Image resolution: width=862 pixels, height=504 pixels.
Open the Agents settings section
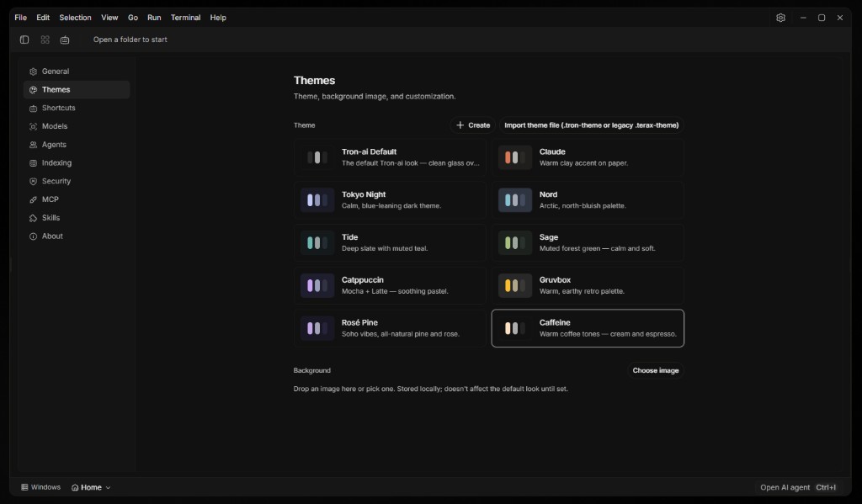(x=77, y=145)
